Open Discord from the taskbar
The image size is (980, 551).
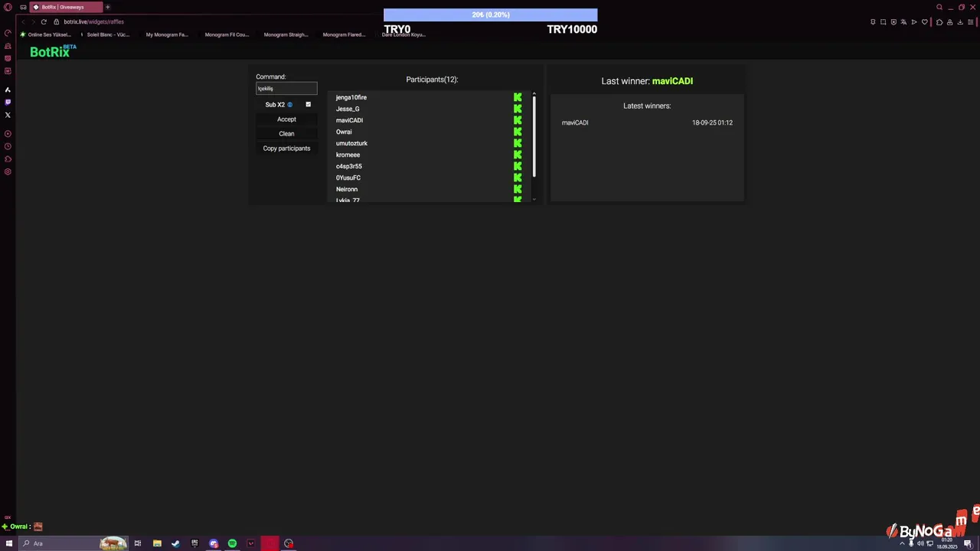214,543
